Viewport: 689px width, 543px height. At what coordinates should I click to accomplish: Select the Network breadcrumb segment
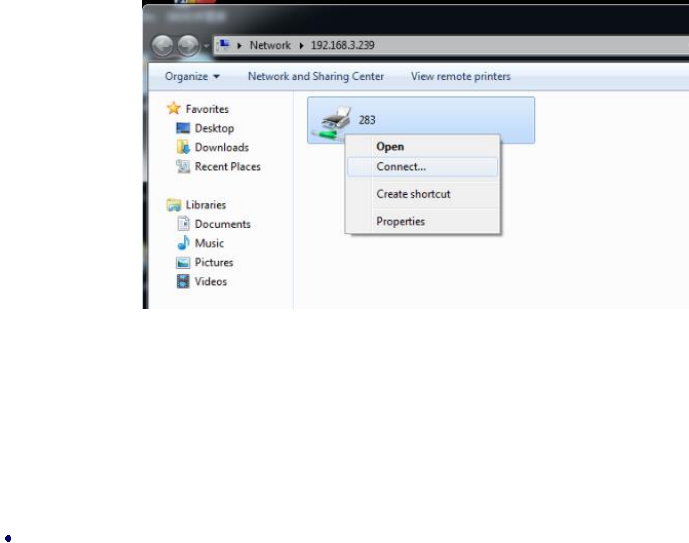pyautogui.click(x=270, y=45)
